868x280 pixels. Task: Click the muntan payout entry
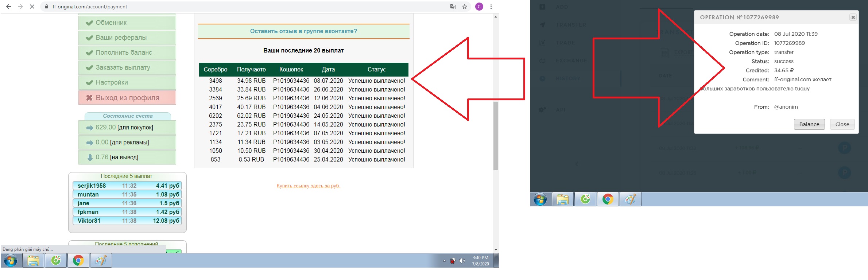coord(127,194)
